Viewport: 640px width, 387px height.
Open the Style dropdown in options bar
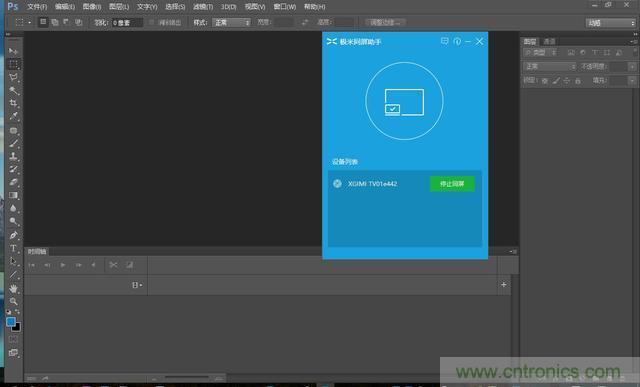point(231,22)
